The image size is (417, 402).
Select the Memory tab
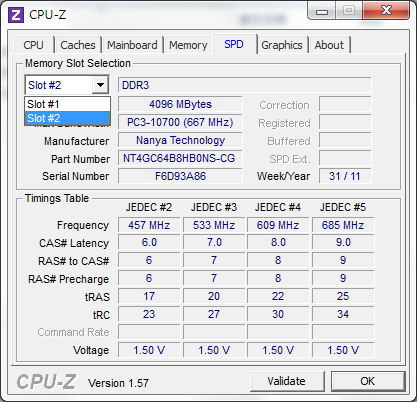click(x=188, y=45)
